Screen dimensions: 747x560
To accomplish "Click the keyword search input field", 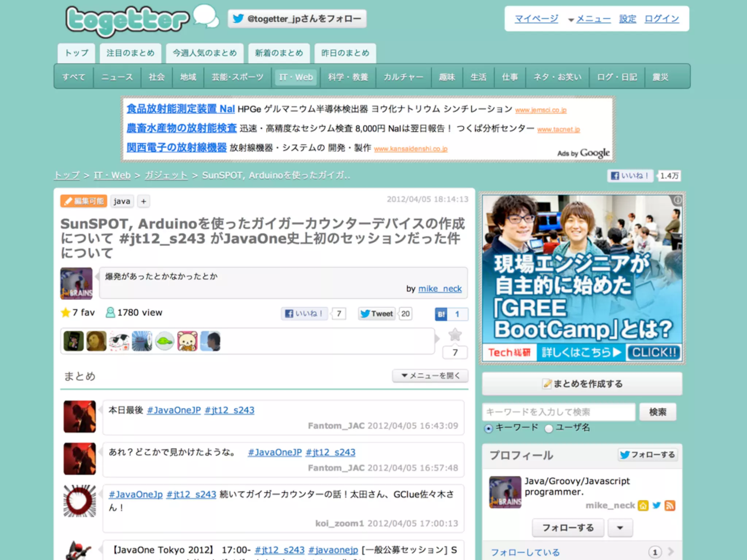I will 558,412.
